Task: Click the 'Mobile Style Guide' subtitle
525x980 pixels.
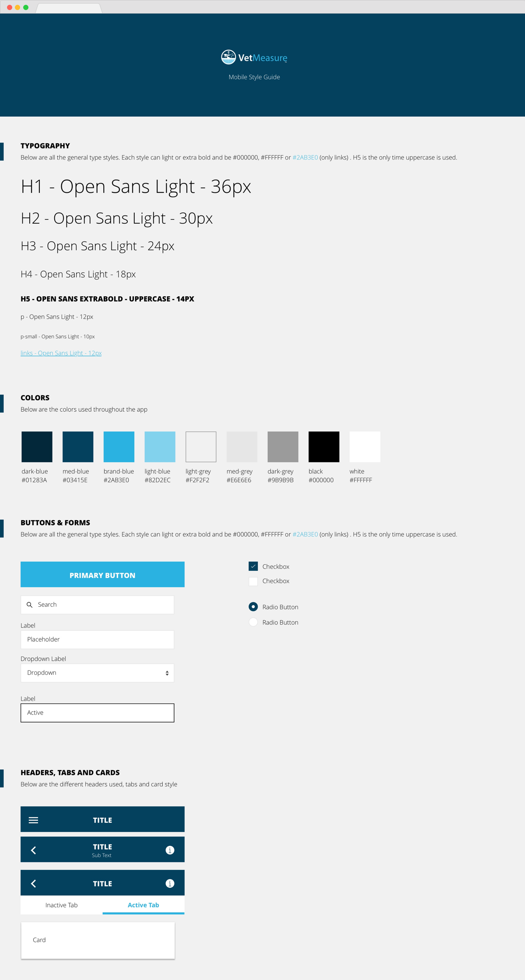Action: click(x=254, y=77)
